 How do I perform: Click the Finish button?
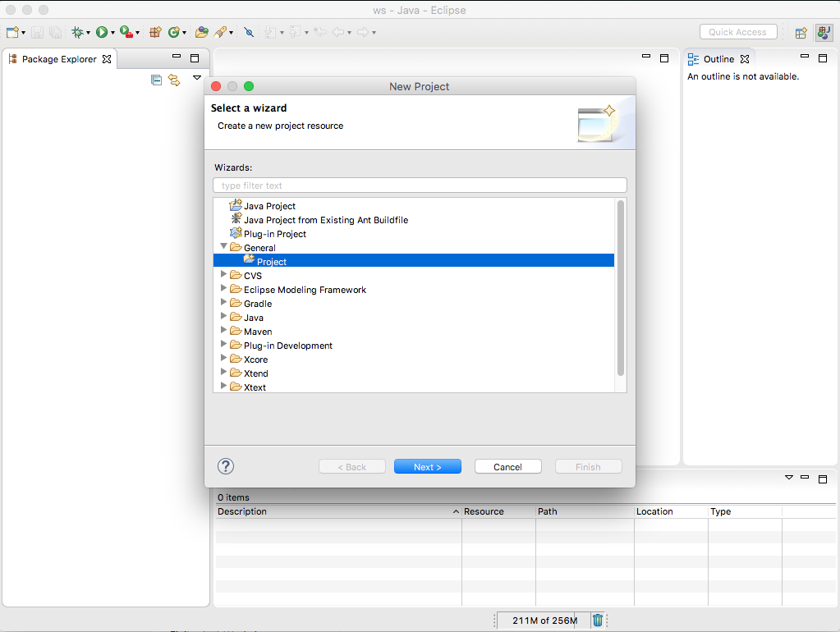tap(588, 466)
